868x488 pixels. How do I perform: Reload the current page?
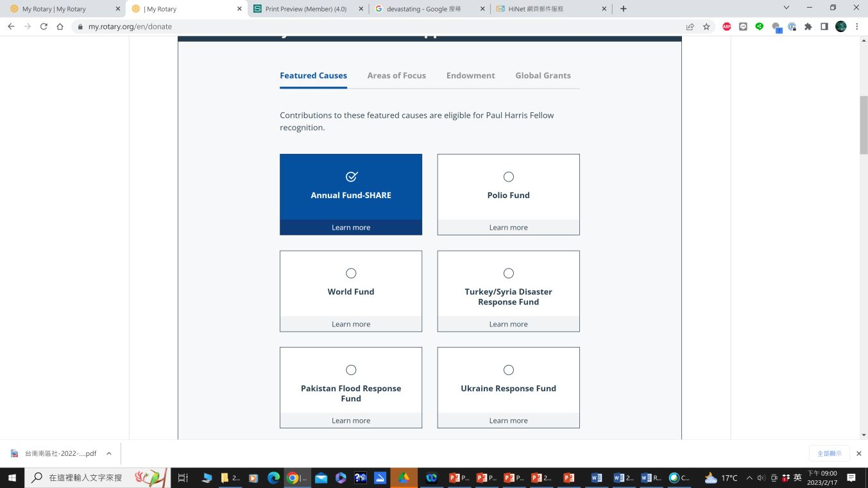(x=44, y=26)
